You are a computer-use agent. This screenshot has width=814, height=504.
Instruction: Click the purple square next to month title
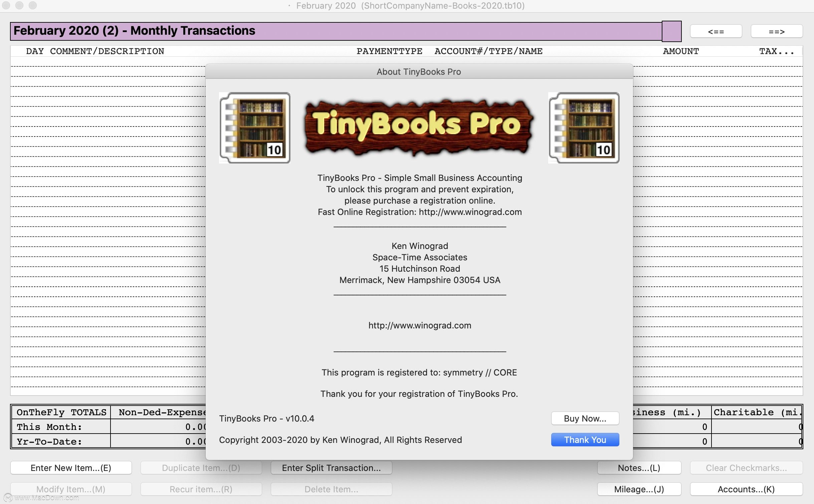[x=671, y=31]
